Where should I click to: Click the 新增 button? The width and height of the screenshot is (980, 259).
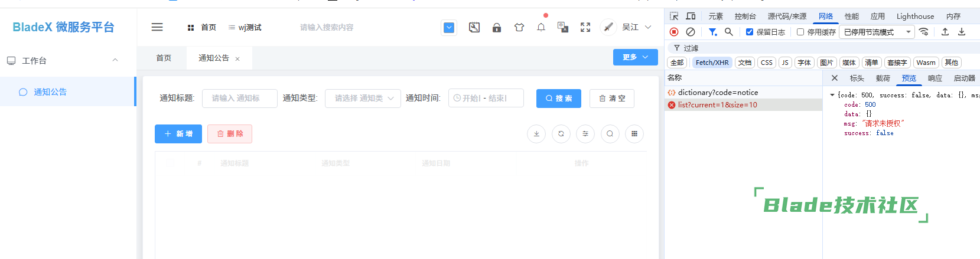coord(178,134)
